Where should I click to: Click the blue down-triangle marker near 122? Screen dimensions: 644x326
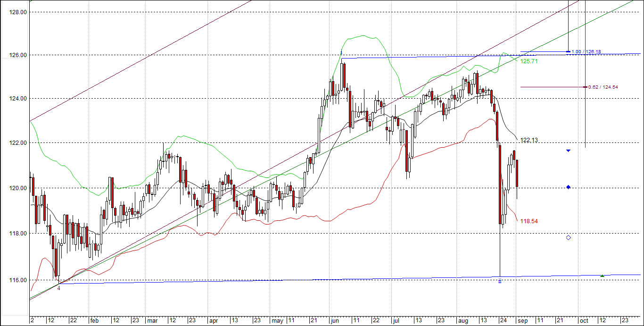[569, 150]
